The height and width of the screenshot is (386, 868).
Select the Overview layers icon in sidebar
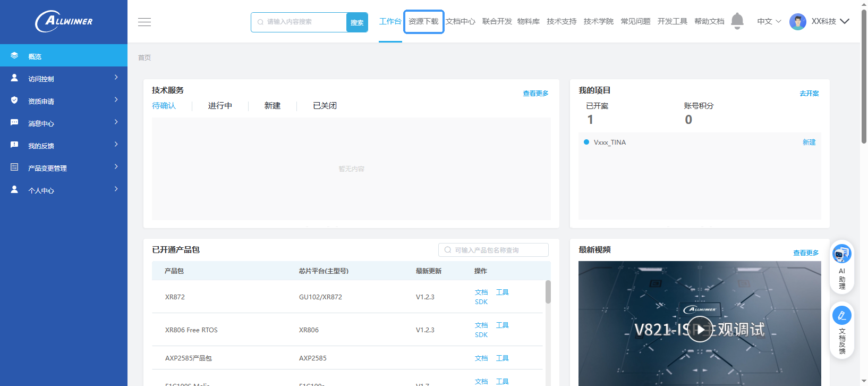click(14, 56)
